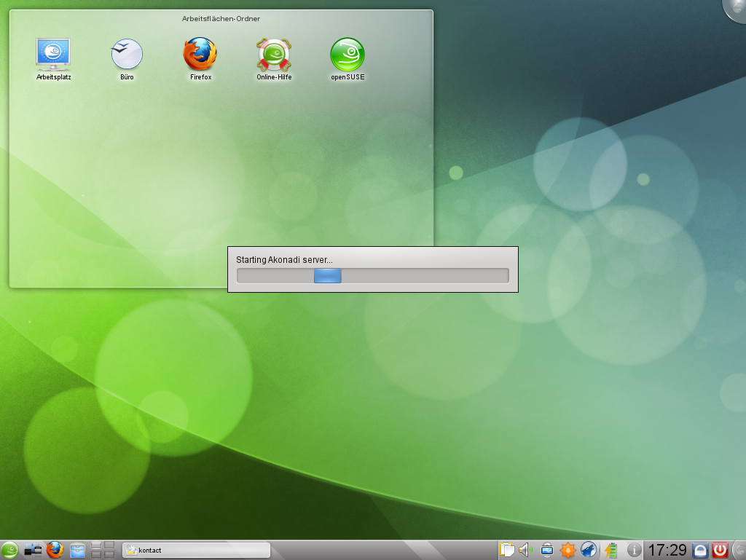
Task: Open Firefox from the taskbar
Action: 55,550
